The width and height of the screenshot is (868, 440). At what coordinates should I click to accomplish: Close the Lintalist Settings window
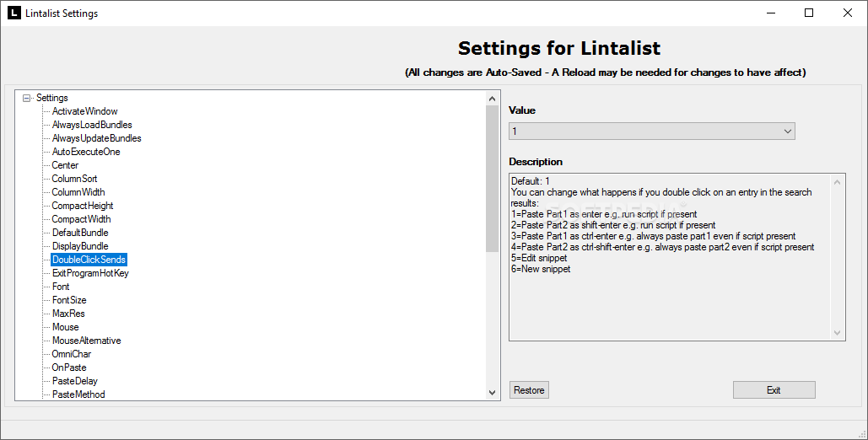(x=848, y=13)
